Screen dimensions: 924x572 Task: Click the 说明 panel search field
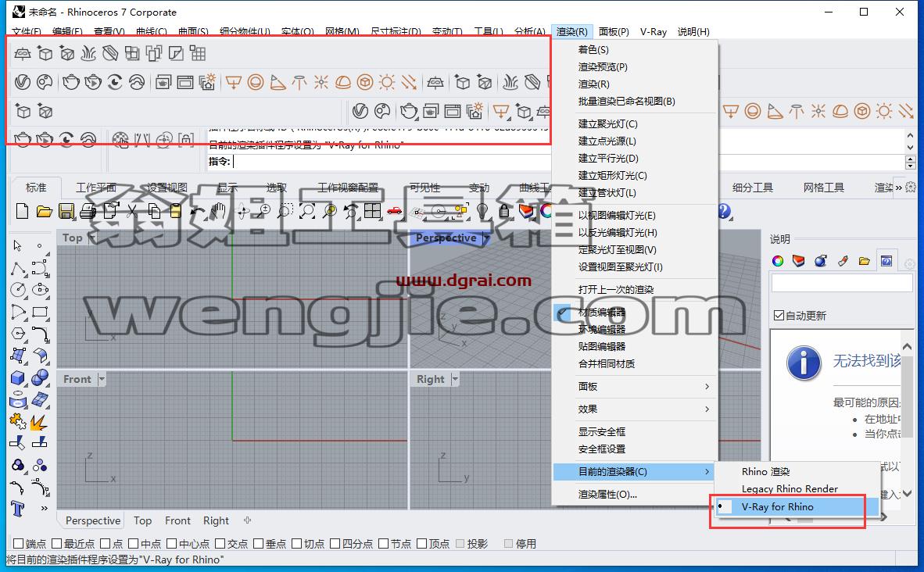[841, 284]
